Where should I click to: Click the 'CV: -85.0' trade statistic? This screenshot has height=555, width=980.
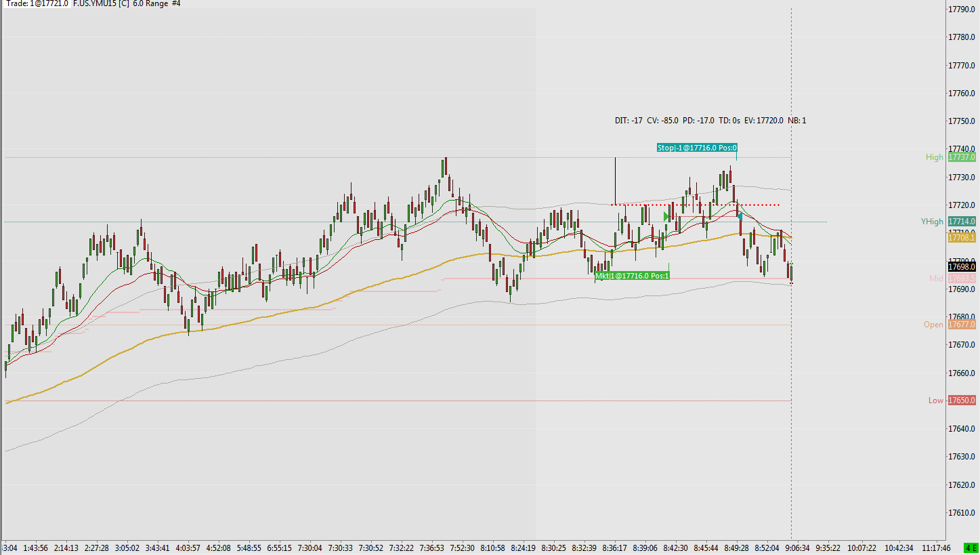coord(662,121)
